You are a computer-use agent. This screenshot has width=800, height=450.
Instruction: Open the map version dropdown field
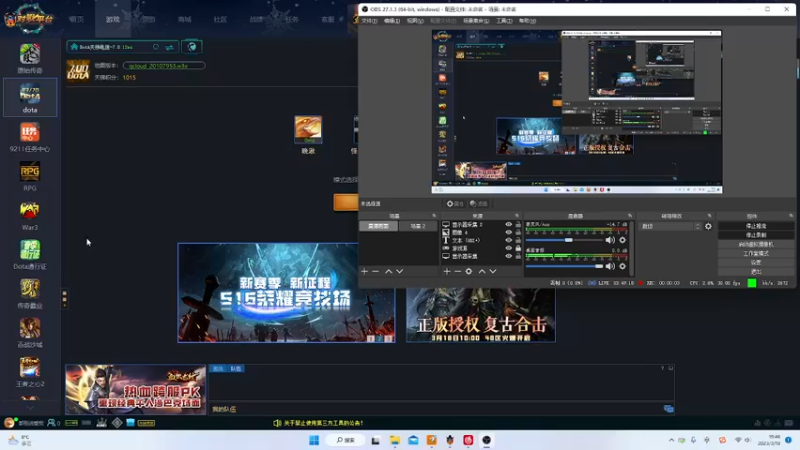coord(164,66)
